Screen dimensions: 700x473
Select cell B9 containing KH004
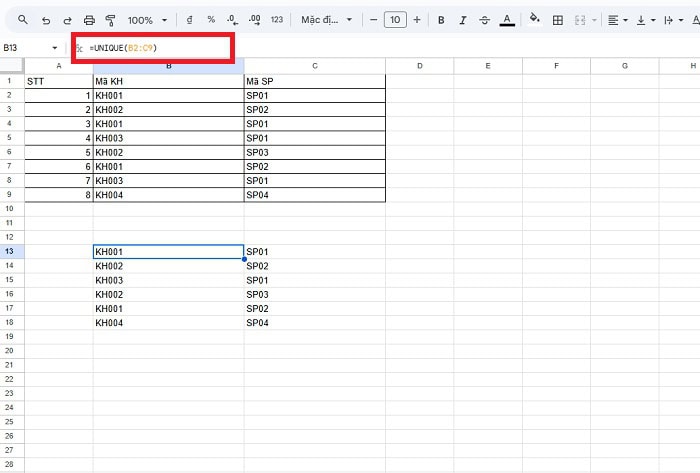click(168, 195)
